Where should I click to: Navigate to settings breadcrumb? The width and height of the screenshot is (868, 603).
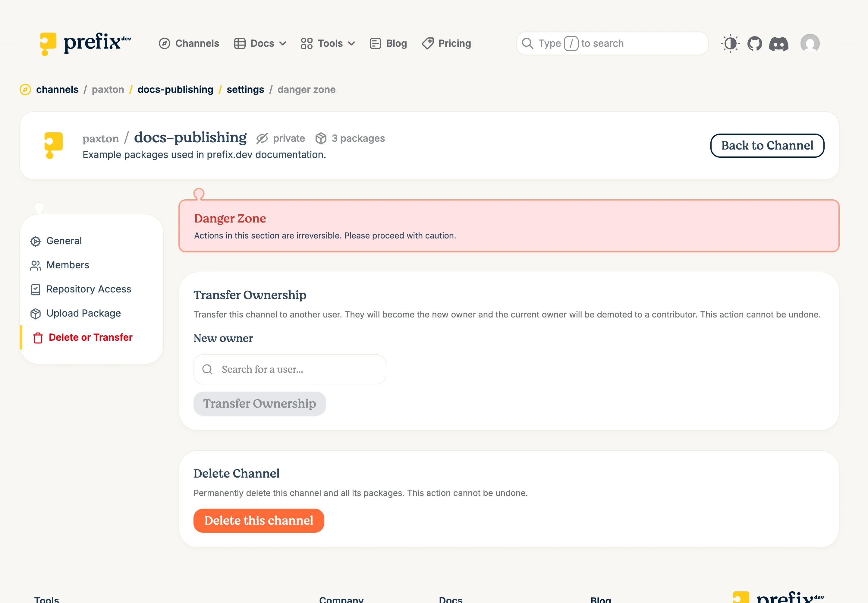[246, 90]
